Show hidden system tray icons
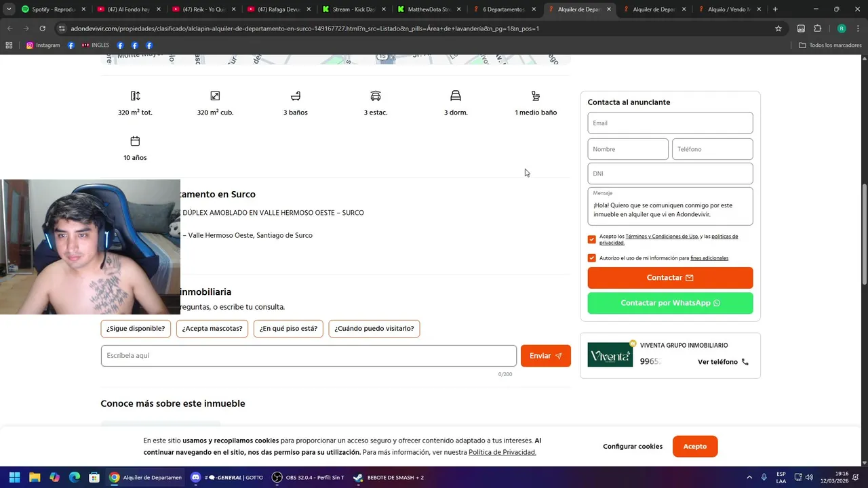 [749, 477]
